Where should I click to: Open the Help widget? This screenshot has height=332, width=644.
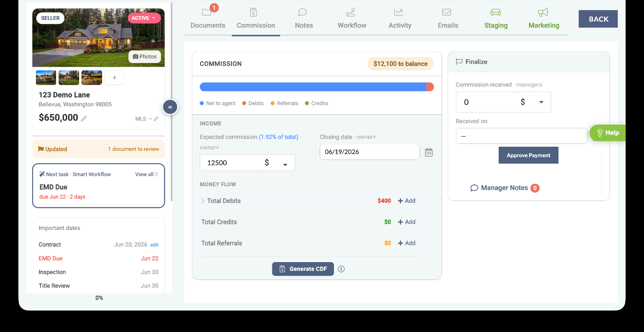tap(608, 133)
